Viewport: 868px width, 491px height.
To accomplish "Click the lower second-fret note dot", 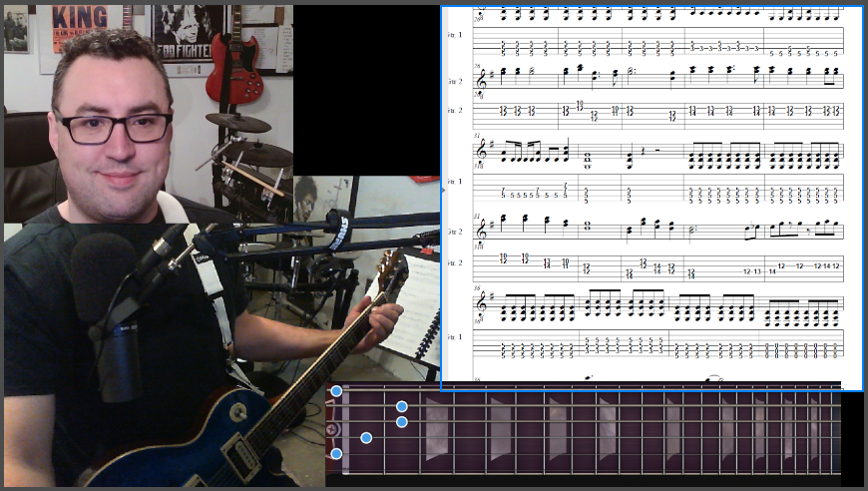I will tap(401, 422).
